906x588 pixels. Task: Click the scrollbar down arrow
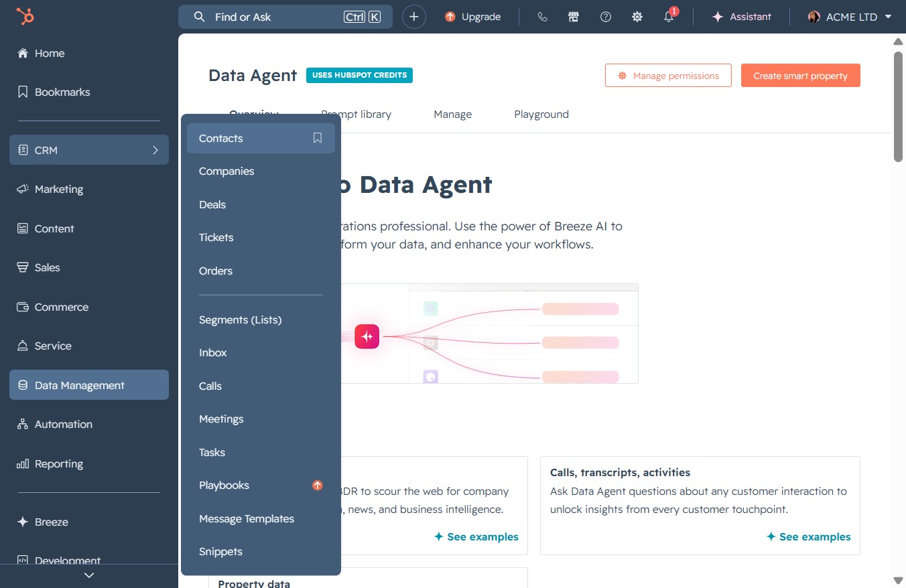pos(899,580)
